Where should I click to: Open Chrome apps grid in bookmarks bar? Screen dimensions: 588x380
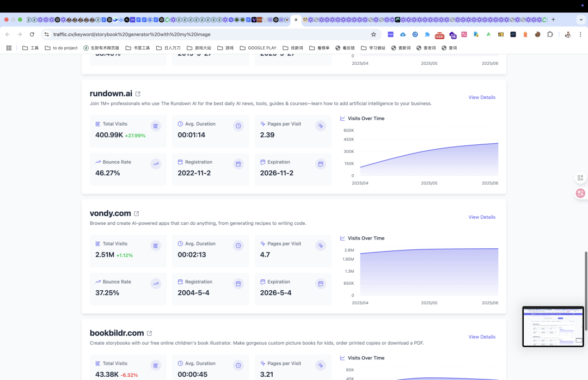[x=9, y=48]
